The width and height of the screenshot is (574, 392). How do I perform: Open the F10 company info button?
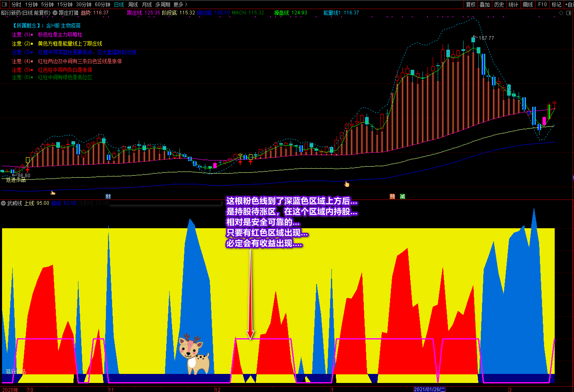pos(543,5)
